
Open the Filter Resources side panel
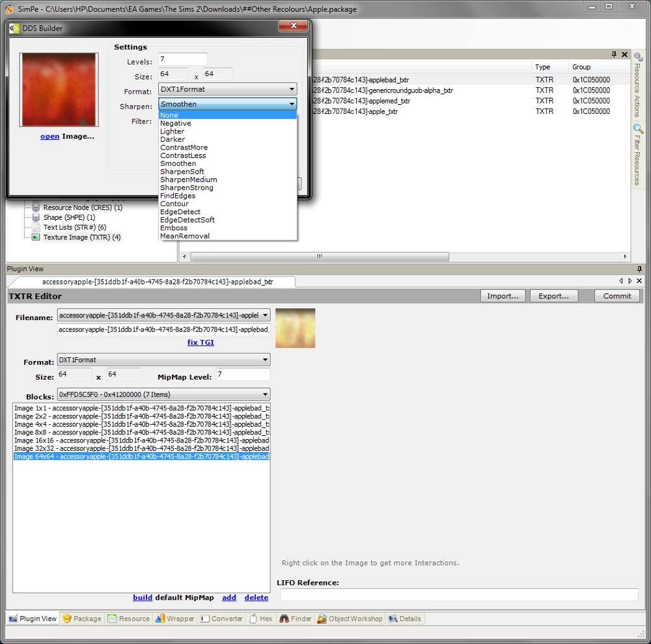637,156
